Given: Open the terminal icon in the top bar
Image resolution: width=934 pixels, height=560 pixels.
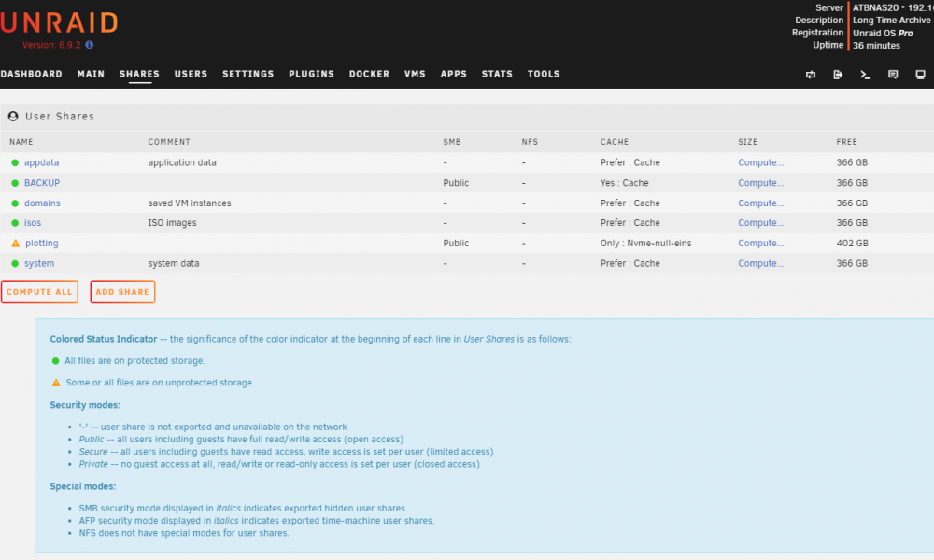Looking at the screenshot, I should click(x=866, y=75).
